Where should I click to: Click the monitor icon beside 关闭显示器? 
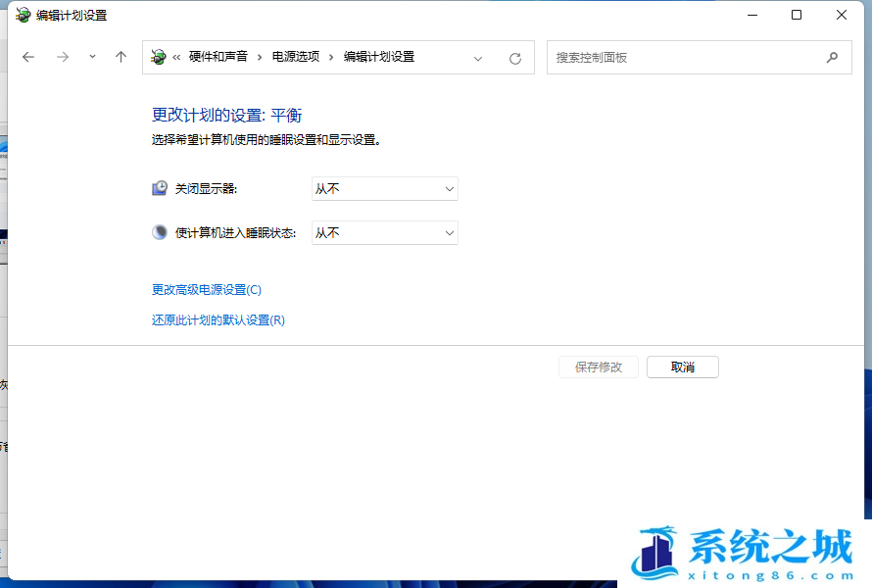(x=160, y=188)
